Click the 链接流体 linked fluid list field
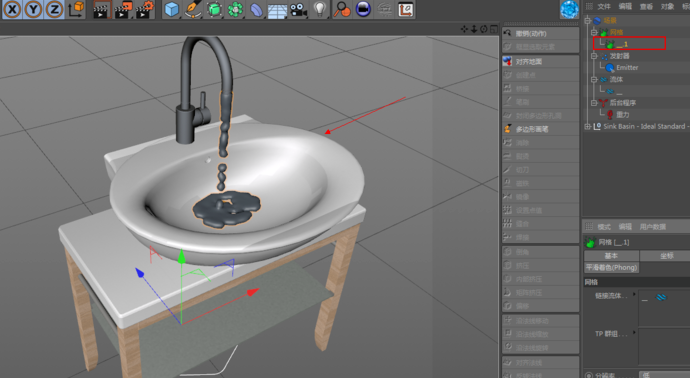This screenshot has height=378, width=690. click(664, 308)
